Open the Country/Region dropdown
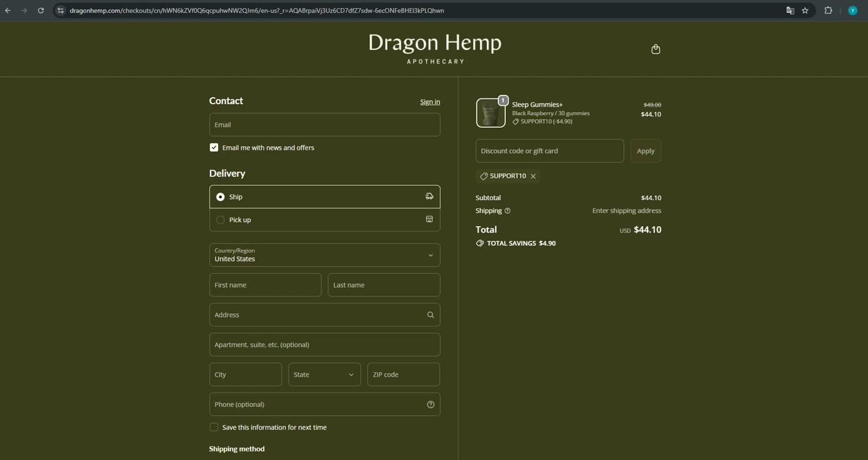The width and height of the screenshot is (868, 460). 325,255
